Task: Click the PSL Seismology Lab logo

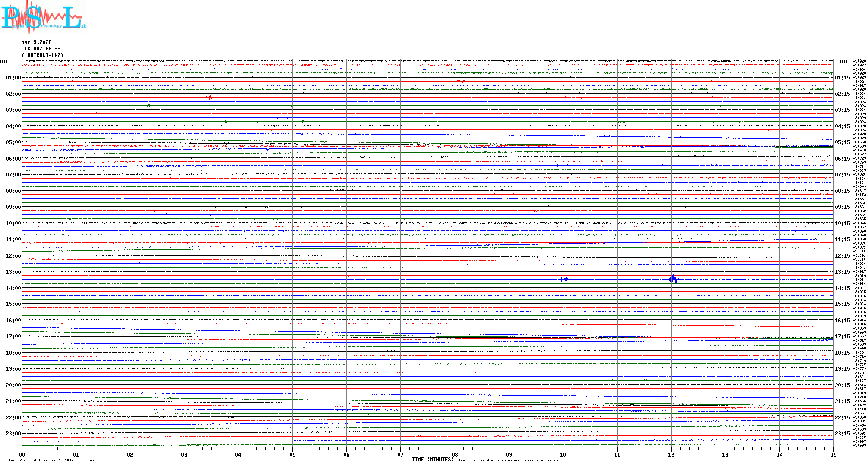Action: (x=43, y=17)
